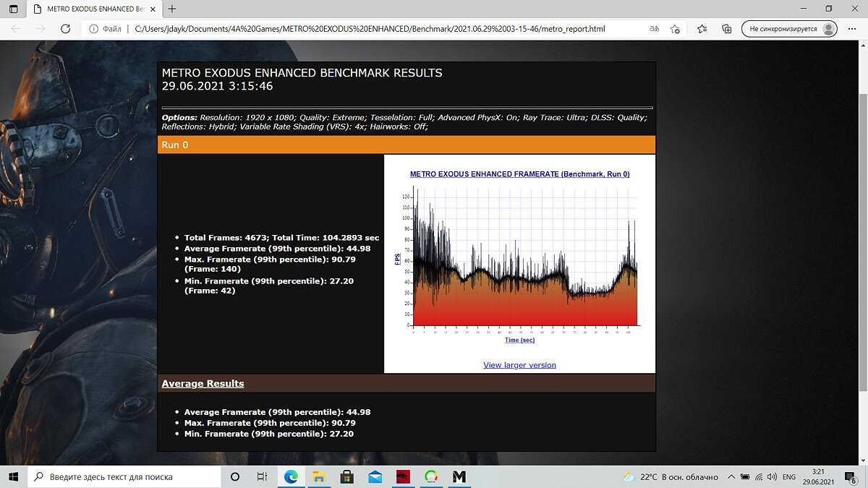Open the Metro 'M' app on taskbar

coord(459,477)
